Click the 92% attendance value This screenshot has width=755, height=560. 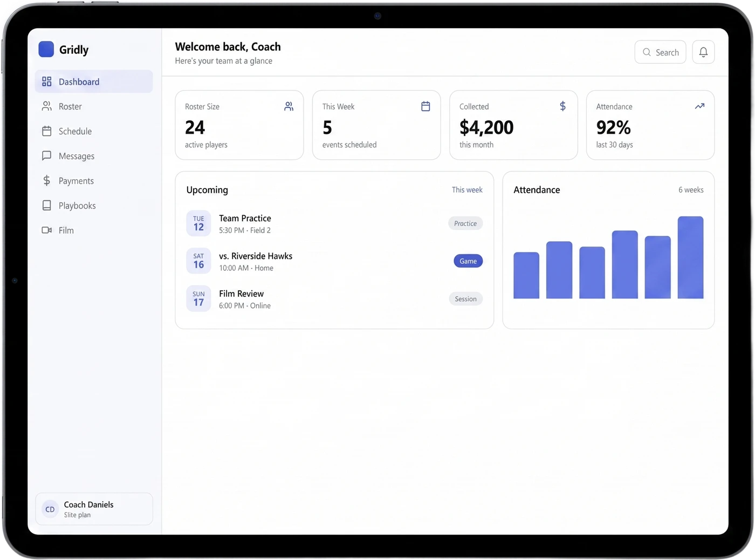[x=613, y=127]
